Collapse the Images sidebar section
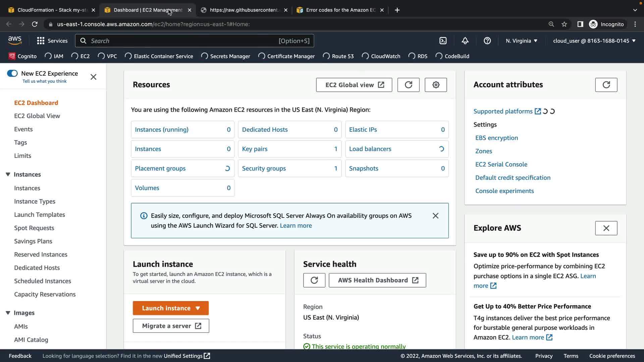The image size is (644, 362). (x=8, y=313)
